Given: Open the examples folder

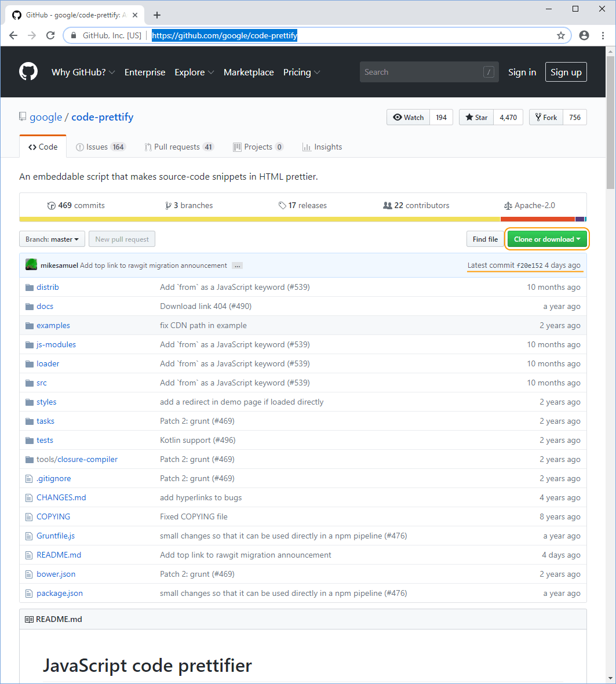Looking at the screenshot, I should click(x=53, y=326).
